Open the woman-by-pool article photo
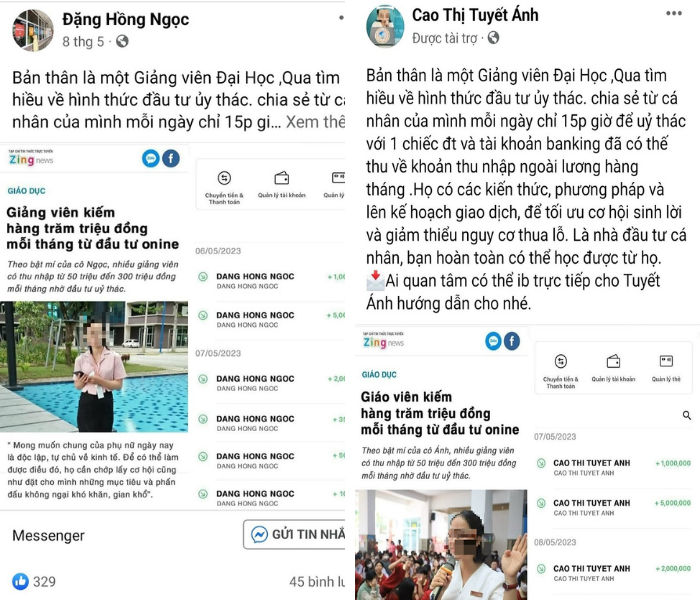Viewport: 700px width, 600px height. (x=94, y=367)
